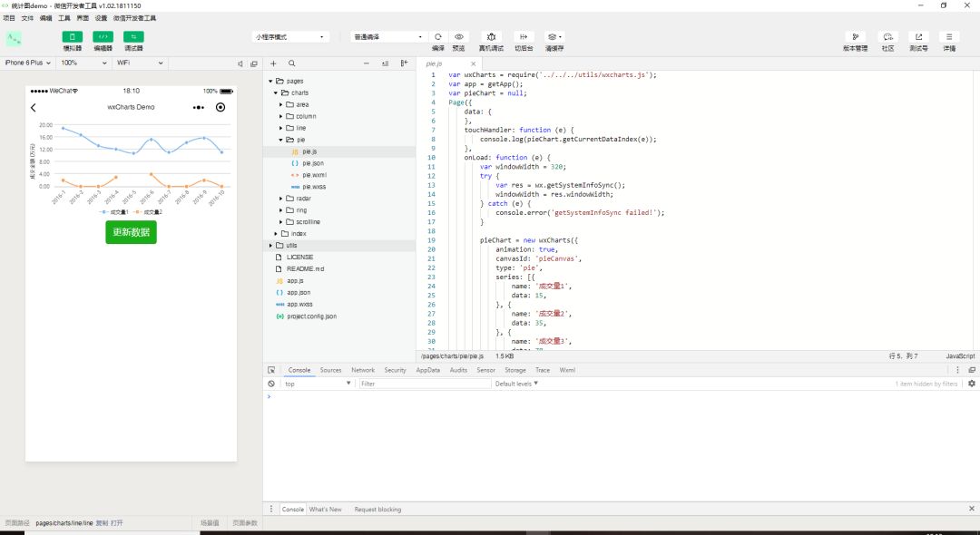Click the user avatar in the toolbar

14,39
